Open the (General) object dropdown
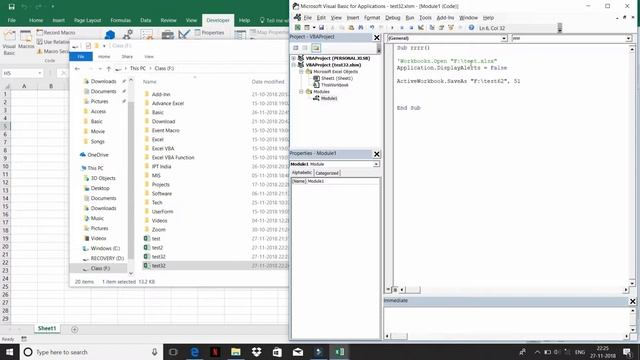Viewport: 640px width, 360px height. 504,38
